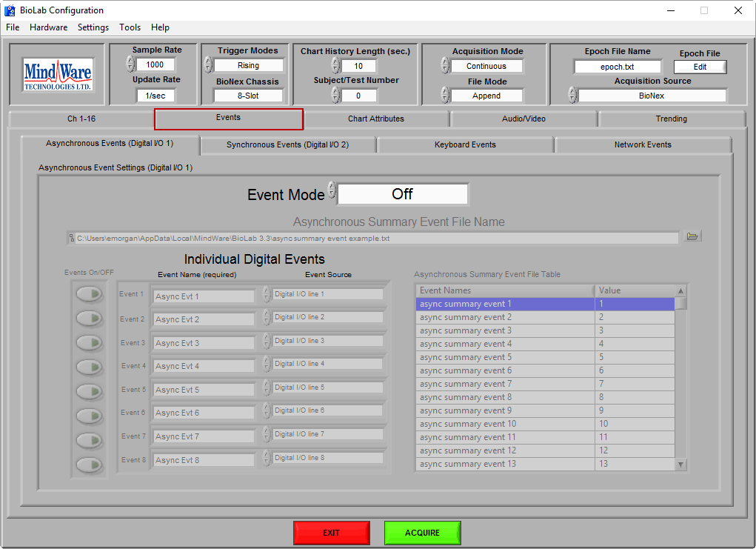
Task: Toggle the Event 8 on/off switch
Action: 90,465
